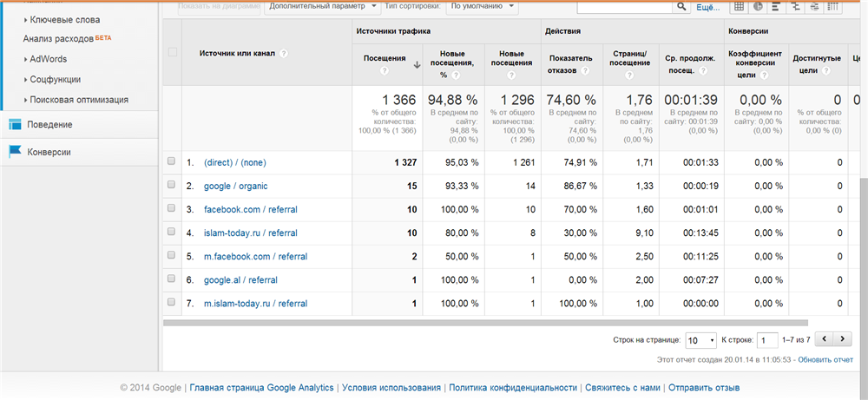
Task: Open m.facebook.com / referral link
Action: click(x=255, y=257)
